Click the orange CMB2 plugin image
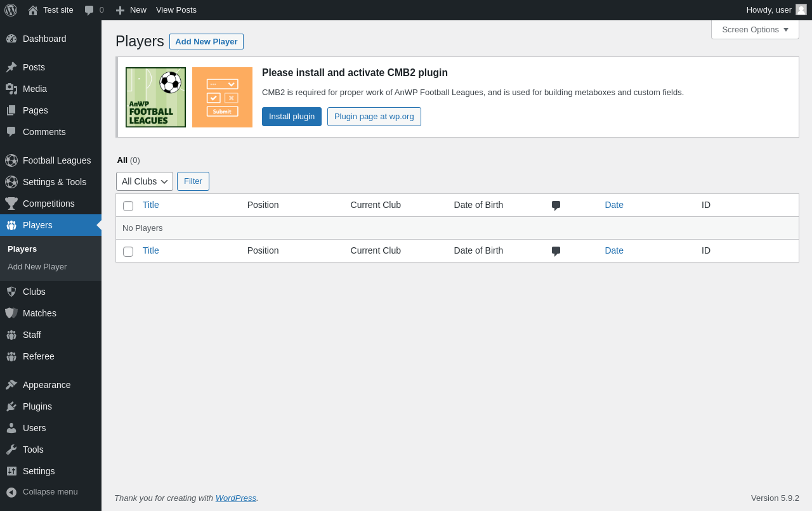This screenshot has height=511, width=812. click(x=222, y=97)
